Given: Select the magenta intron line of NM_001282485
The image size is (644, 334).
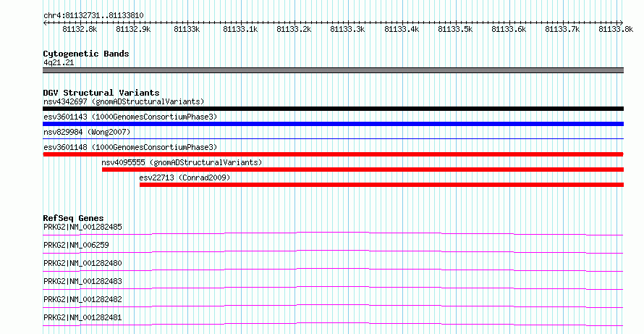Looking at the screenshot, I should (333, 233).
